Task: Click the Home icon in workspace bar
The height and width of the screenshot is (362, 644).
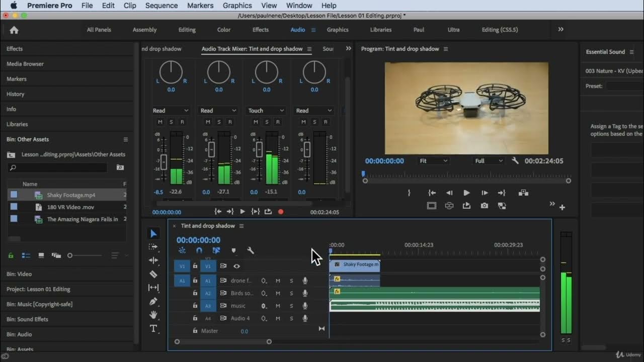Action: 14,30
